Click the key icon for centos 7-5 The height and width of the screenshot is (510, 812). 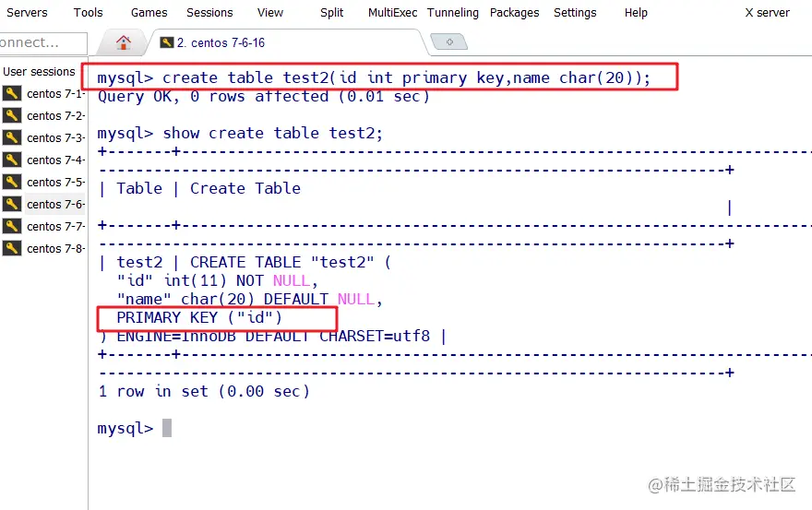pos(12,183)
